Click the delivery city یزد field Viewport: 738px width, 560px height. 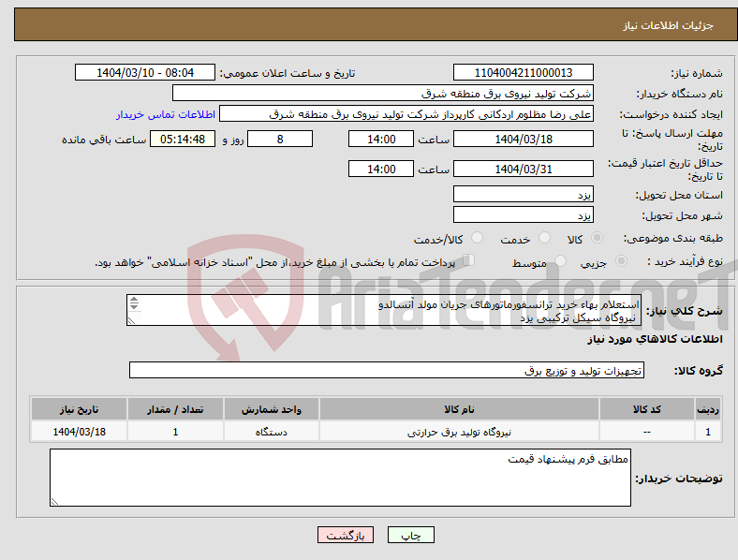524,214
